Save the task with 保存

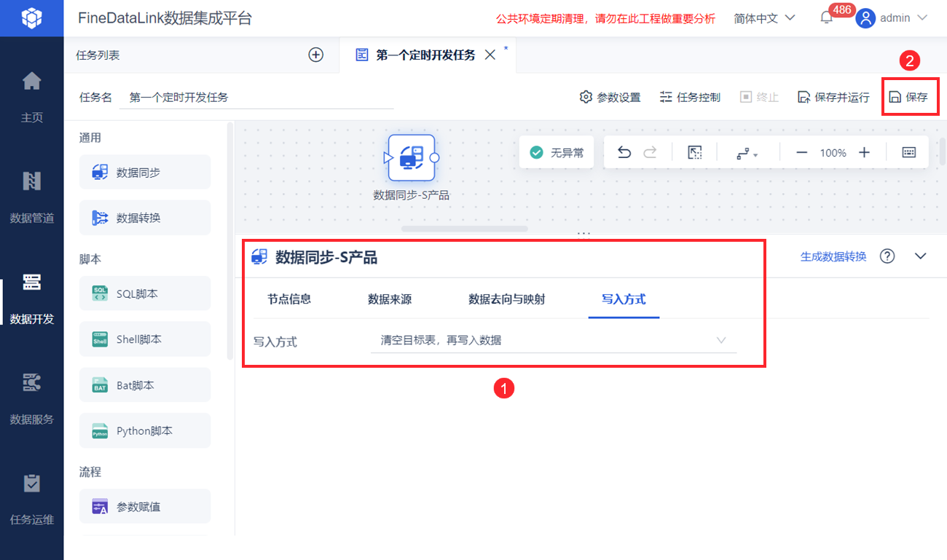[909, 97]
